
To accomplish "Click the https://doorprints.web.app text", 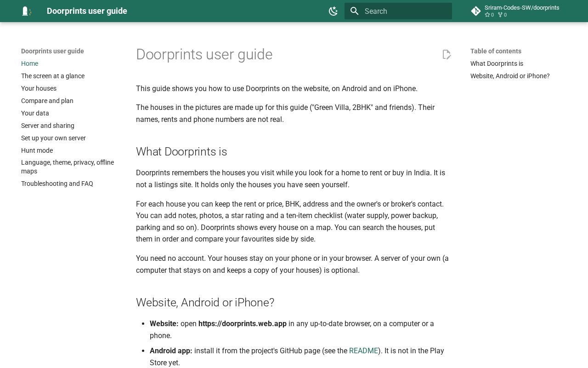I will [243, 323].
